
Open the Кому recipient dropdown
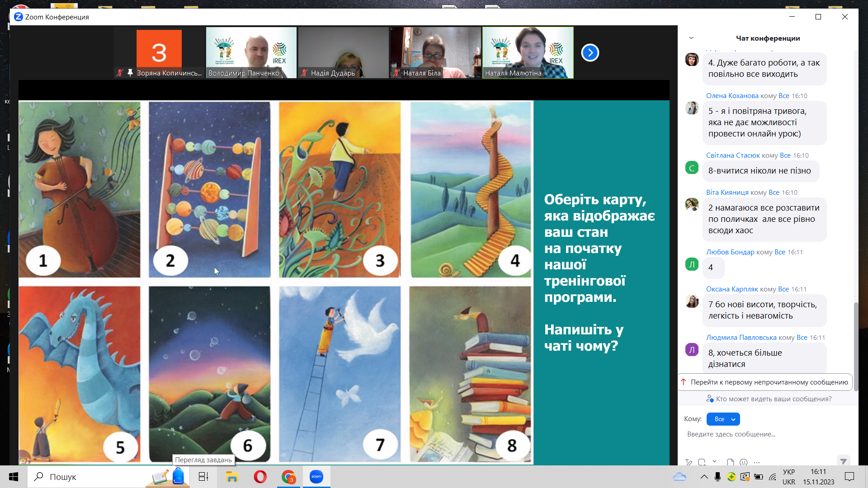point(723,419)
